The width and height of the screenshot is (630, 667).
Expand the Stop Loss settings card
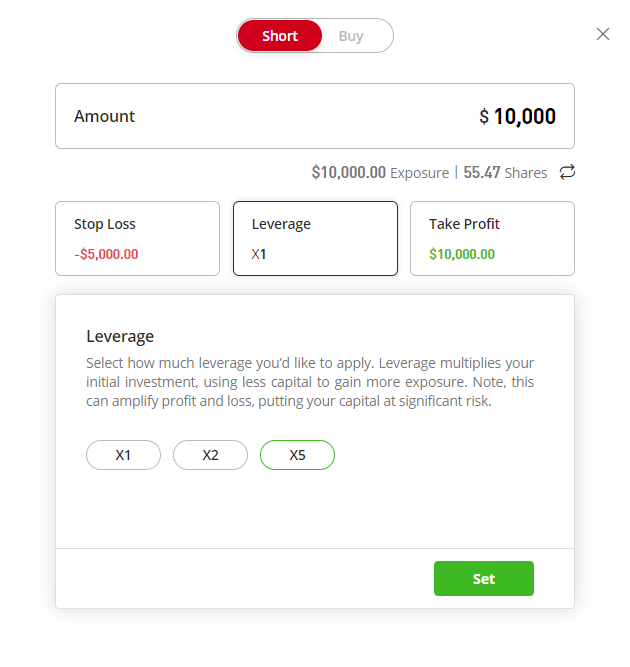pos(137,238)
